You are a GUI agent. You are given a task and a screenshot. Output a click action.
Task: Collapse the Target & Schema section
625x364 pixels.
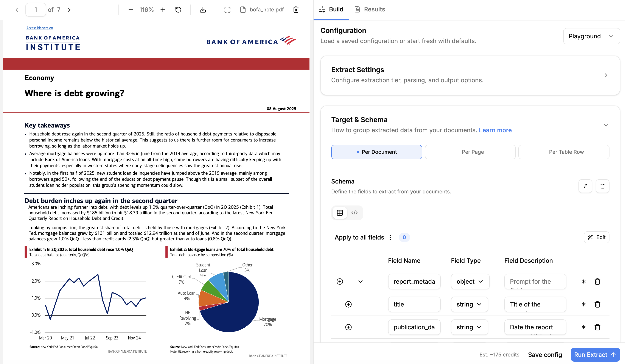(606, 125)
